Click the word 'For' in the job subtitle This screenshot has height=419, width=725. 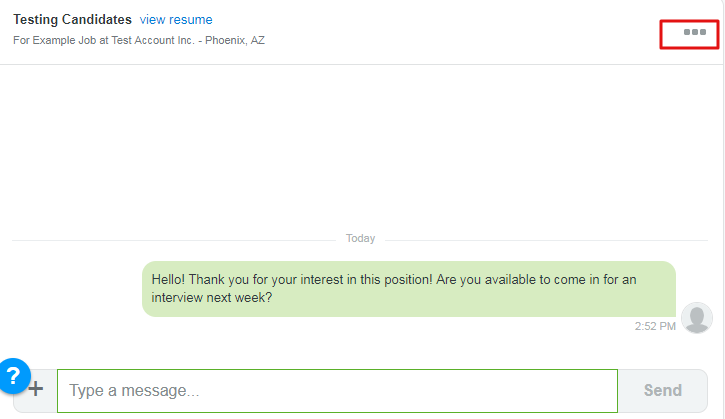pos(22,41)
